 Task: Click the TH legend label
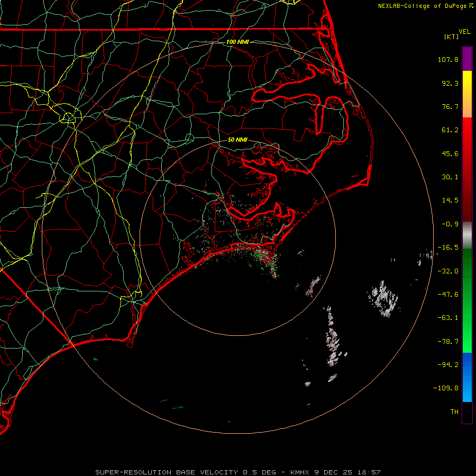pos(454,412)
